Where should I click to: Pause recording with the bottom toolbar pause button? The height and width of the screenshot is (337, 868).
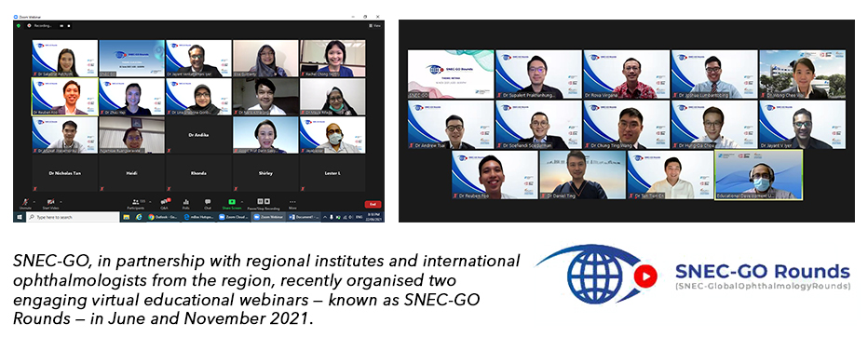(260, 201)
